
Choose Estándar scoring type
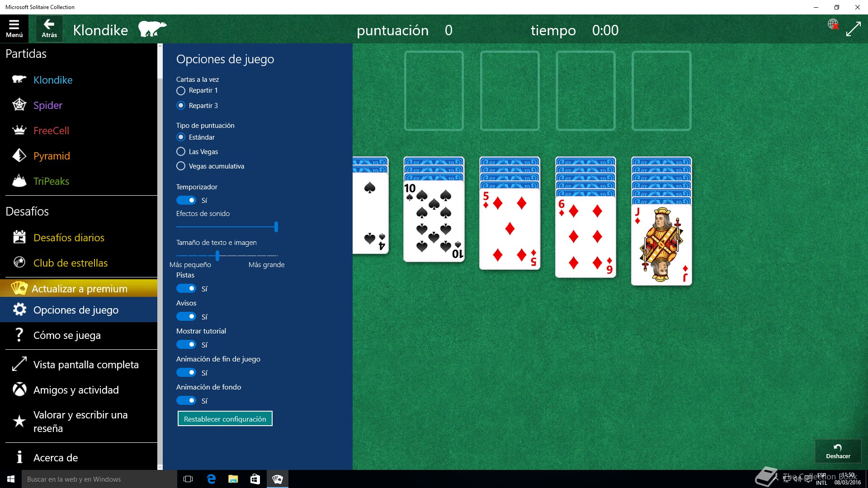pyautogui.click(x=181, y=137)
